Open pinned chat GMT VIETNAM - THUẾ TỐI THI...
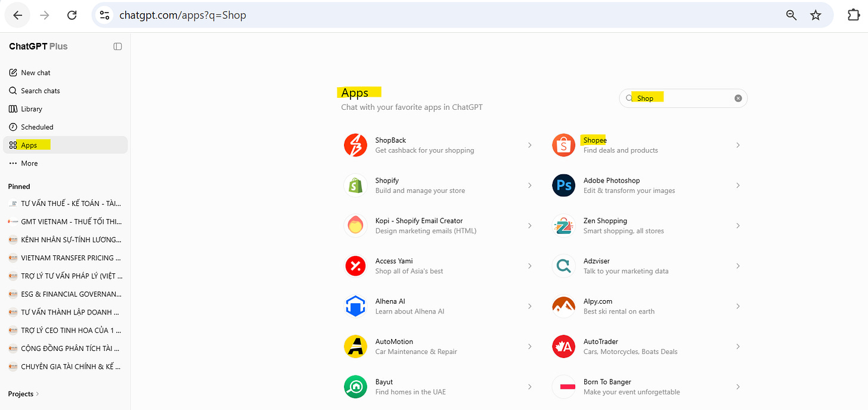 (66, 221)
